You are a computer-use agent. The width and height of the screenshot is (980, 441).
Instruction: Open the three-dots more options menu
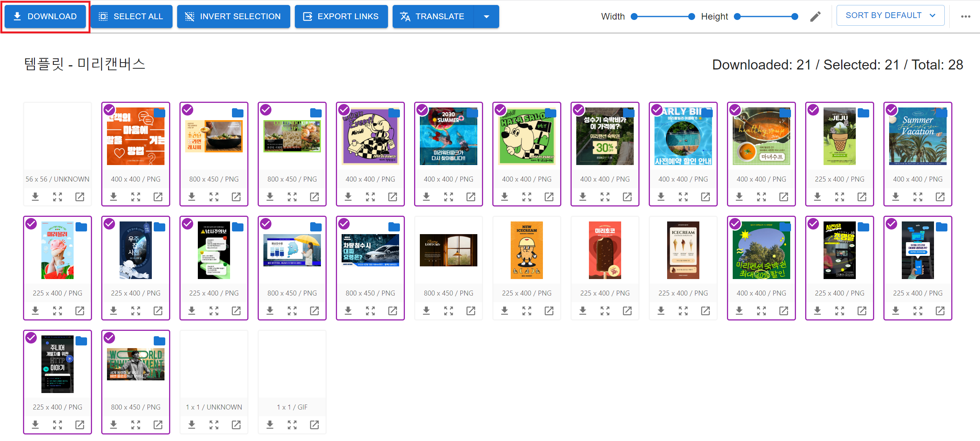click(965, 17)
